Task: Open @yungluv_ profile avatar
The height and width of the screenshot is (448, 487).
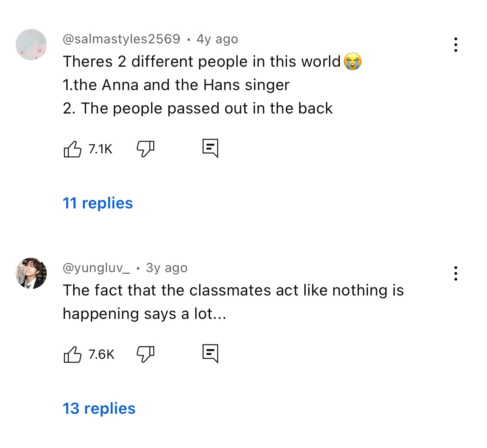Action: (31, 273)
